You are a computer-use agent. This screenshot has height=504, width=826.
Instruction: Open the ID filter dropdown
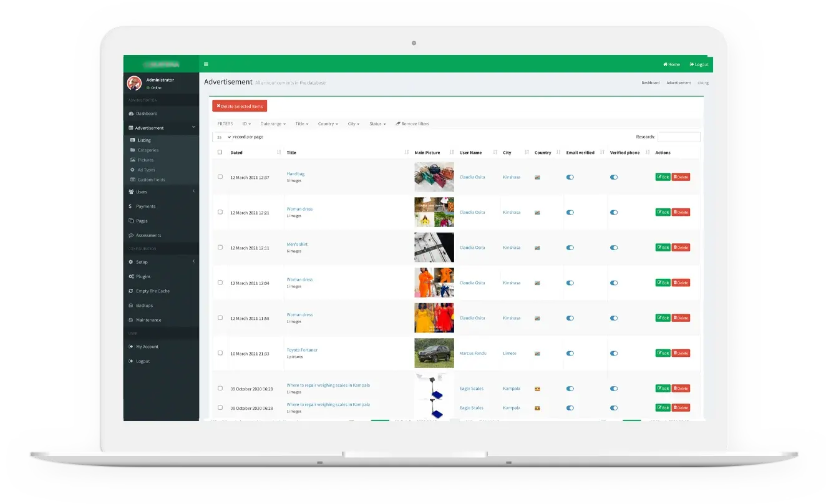coord(246,124)
